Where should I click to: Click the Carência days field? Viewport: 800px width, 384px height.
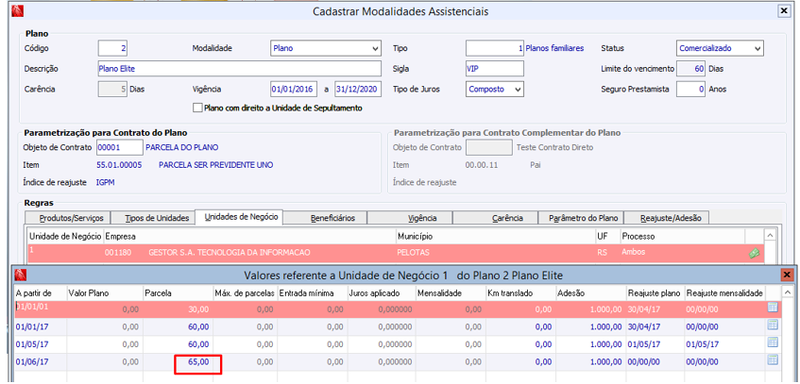coord(113,89)
